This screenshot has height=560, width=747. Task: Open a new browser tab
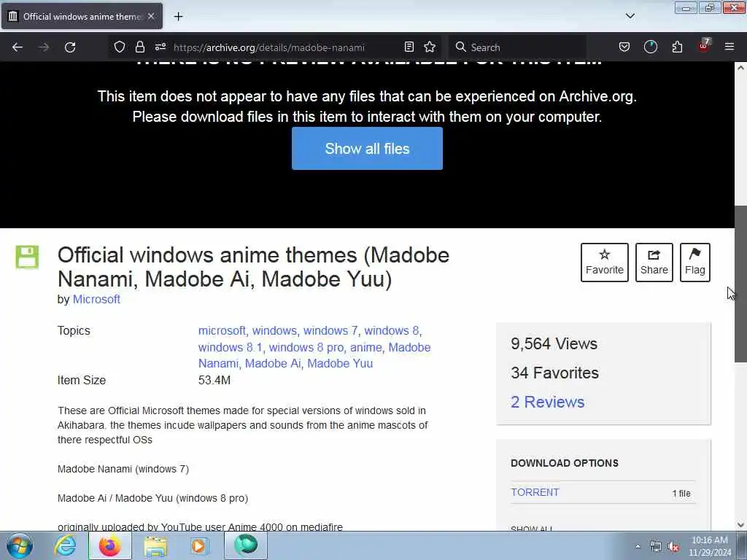[x=178, y=17]
